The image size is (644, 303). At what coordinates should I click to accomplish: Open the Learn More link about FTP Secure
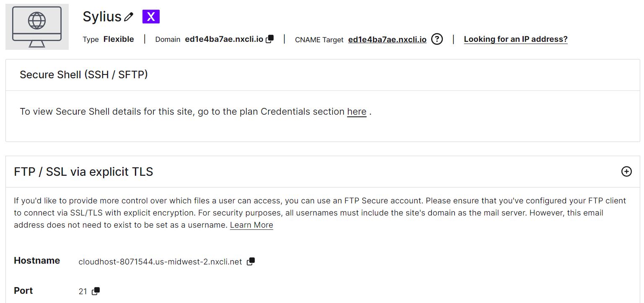[x=251, y=225]
